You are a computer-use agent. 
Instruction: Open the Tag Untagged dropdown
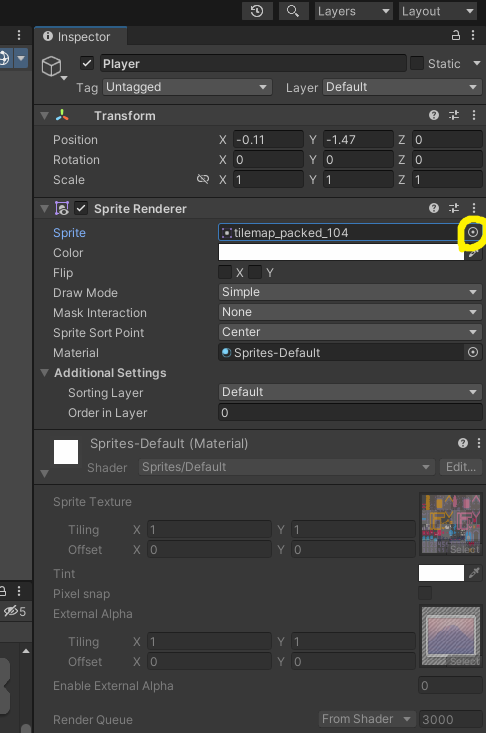click(x=187, y=87)
